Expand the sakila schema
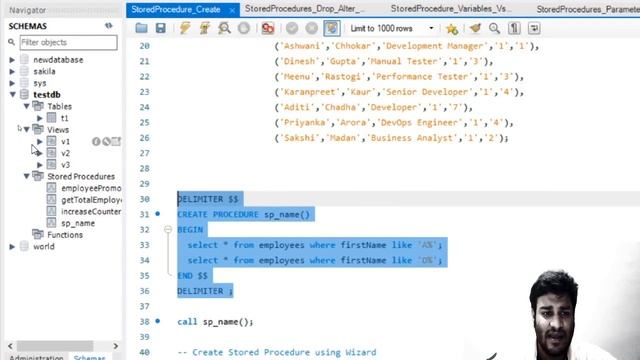Viewport: 640px width, 360px height. [12, 71]
